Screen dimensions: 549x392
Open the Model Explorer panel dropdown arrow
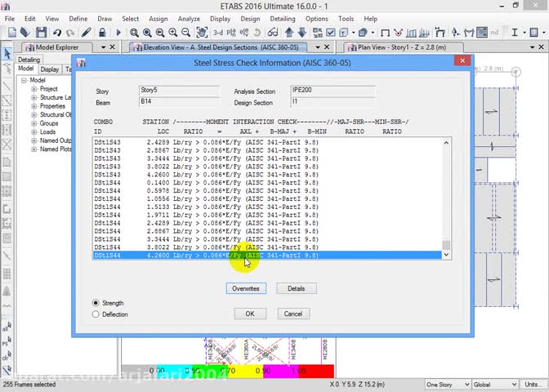click(103, 47)
